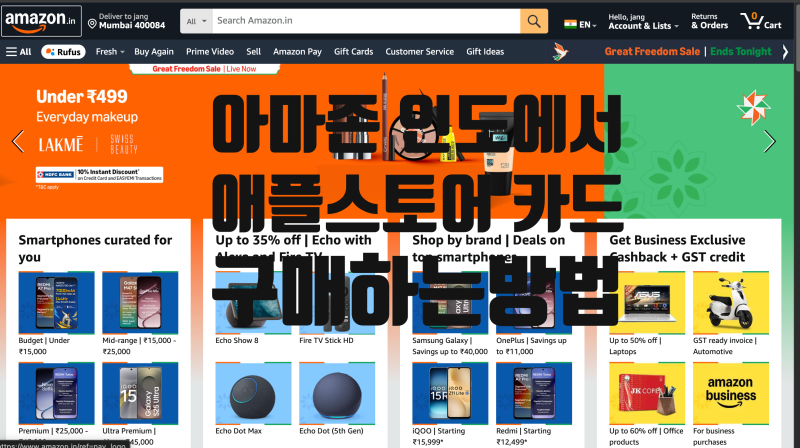Focus the Search Amazon.in field
Image resolution: width=800 pixels, height=448 pixels.
pyautogui.click(x=366, y=21)
